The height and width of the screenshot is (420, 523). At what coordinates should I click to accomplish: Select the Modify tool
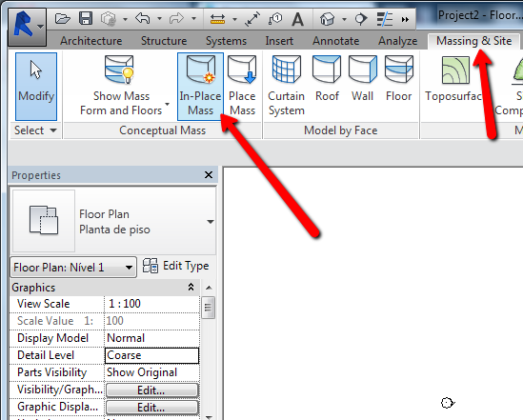click(36, 87)
